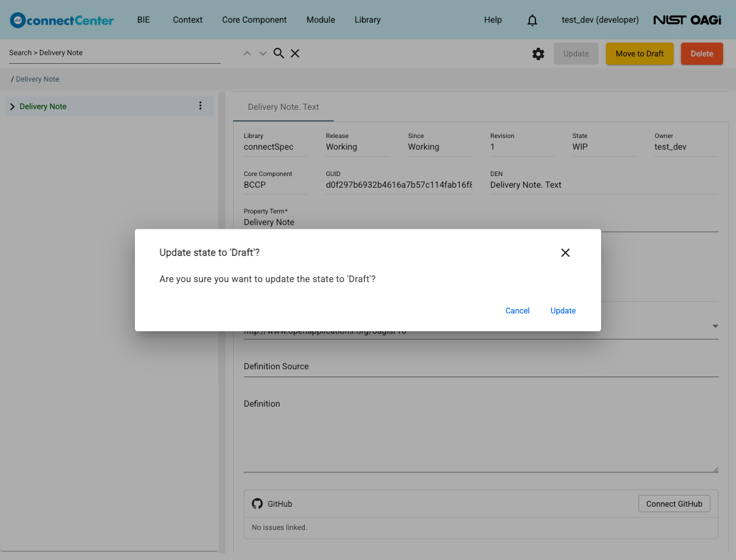736x560 pixels.
Task: Open the Module menu
Action: point(321,20)
